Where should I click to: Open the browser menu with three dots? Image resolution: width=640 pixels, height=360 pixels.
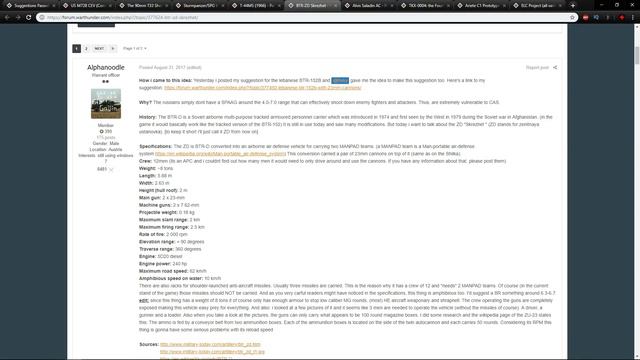633,18
